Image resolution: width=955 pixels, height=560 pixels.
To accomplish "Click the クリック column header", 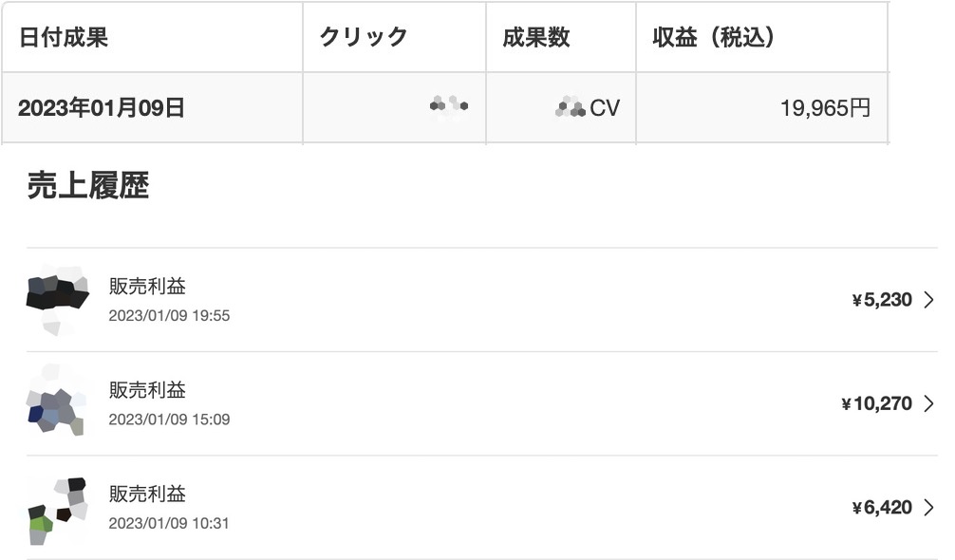I will [394, 37].
